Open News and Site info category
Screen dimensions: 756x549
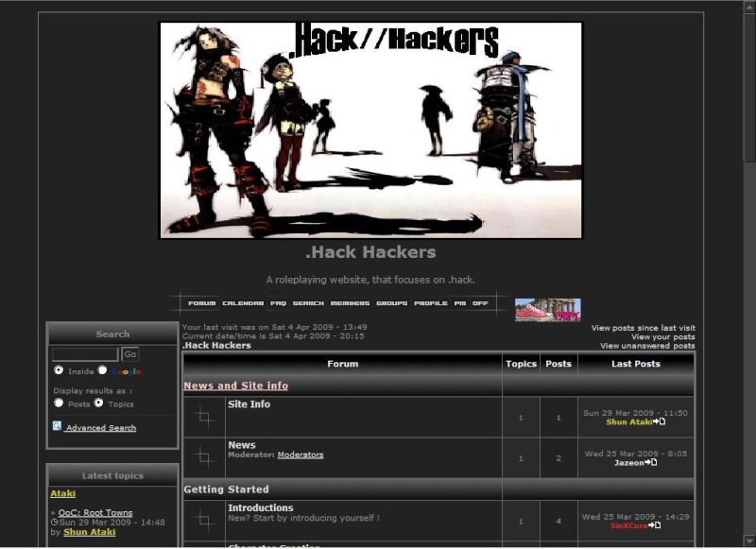(235, 386)
